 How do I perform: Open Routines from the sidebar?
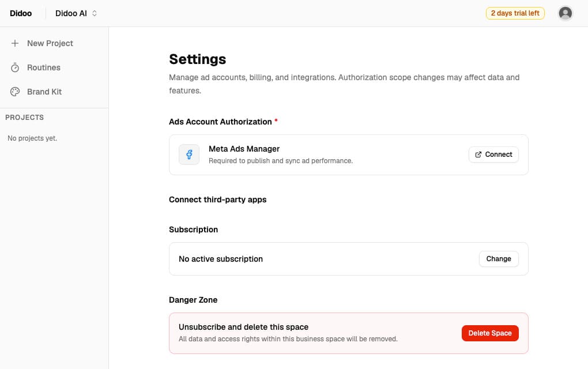(43, 67)
